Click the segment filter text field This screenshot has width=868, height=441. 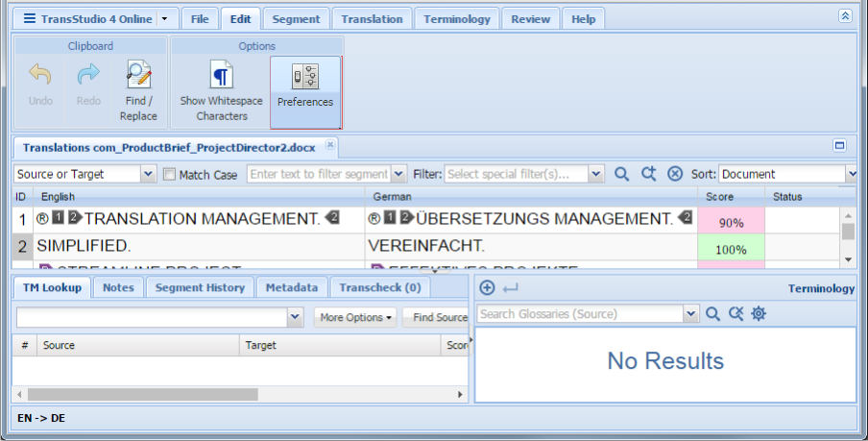coord(320,174)
